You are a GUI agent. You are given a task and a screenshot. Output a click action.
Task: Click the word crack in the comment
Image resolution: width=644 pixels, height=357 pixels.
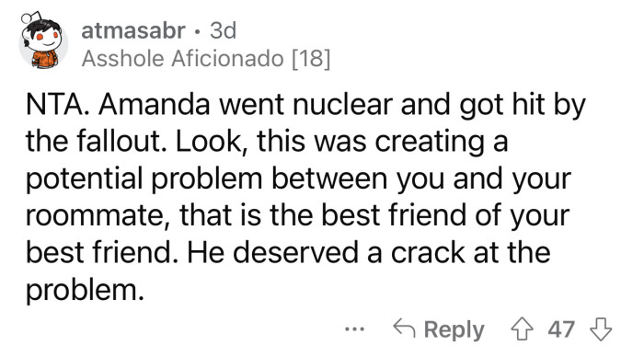[428, 252]
